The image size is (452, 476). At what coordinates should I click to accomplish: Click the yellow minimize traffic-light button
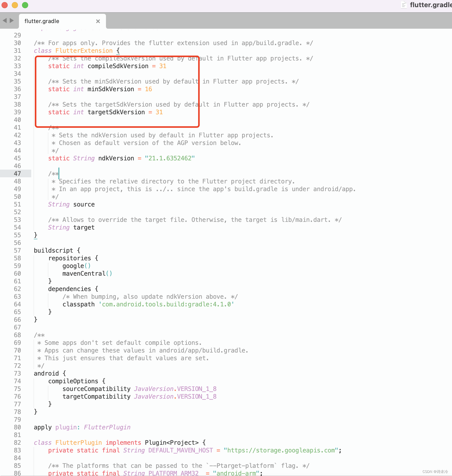coord(15,5)
